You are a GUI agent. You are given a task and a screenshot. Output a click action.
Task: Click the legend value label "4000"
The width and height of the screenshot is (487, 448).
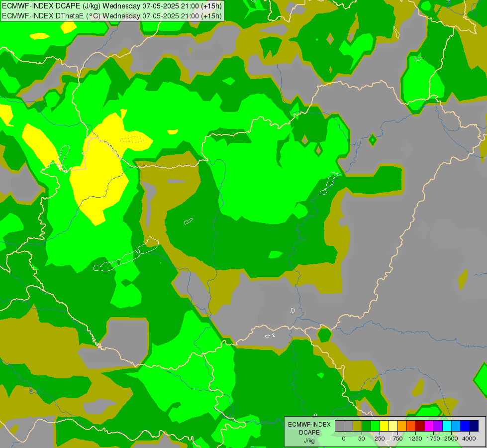click(x=469, y=439)
